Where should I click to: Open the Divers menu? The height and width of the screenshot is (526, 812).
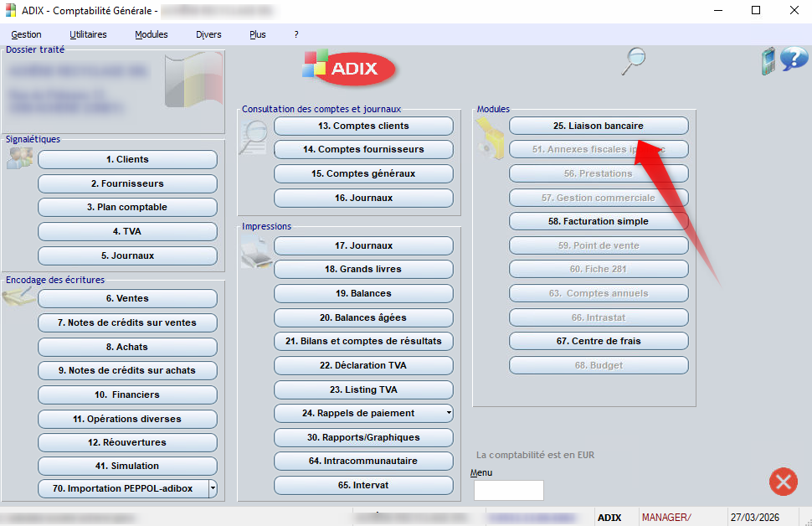pos(208,34)
